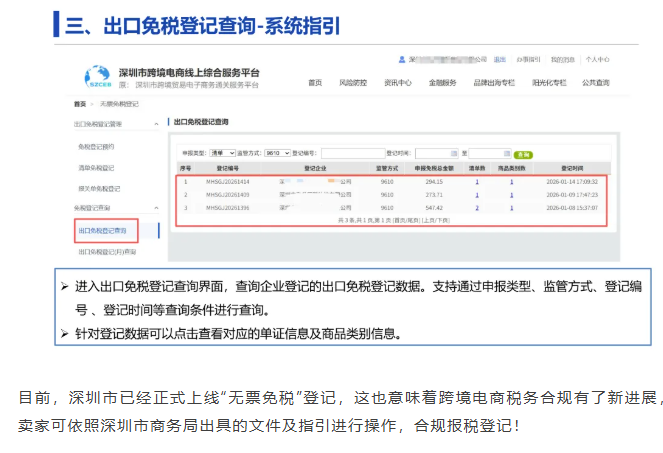This screenshot has height=453, width=663.
Task: Open the 金融服务 navigation menu item
Action: tap(442, 82)
